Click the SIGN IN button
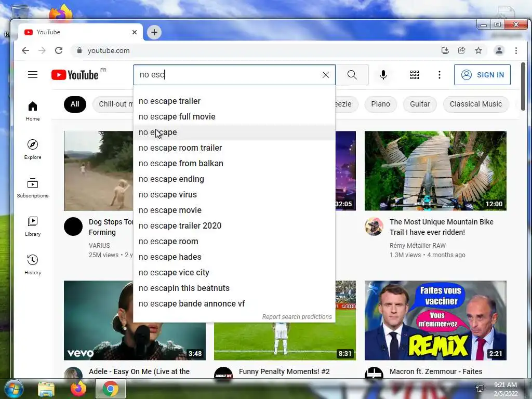This screenshot has width=532, height=399. pos(482,75)
